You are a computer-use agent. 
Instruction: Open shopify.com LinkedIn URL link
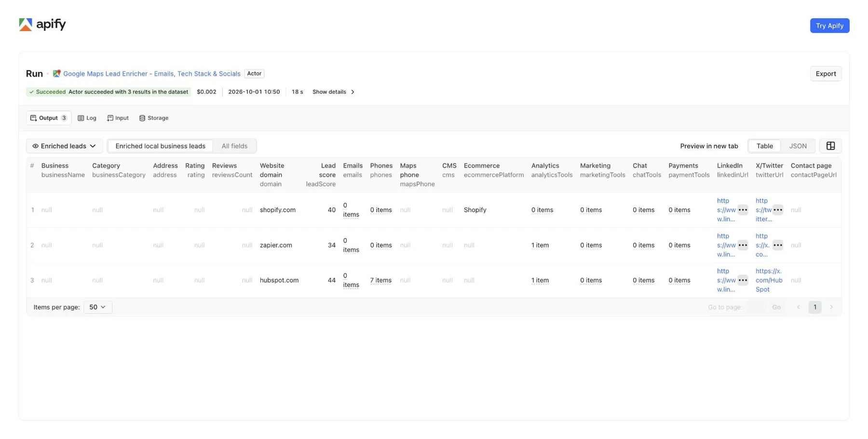tap(726, 210)
